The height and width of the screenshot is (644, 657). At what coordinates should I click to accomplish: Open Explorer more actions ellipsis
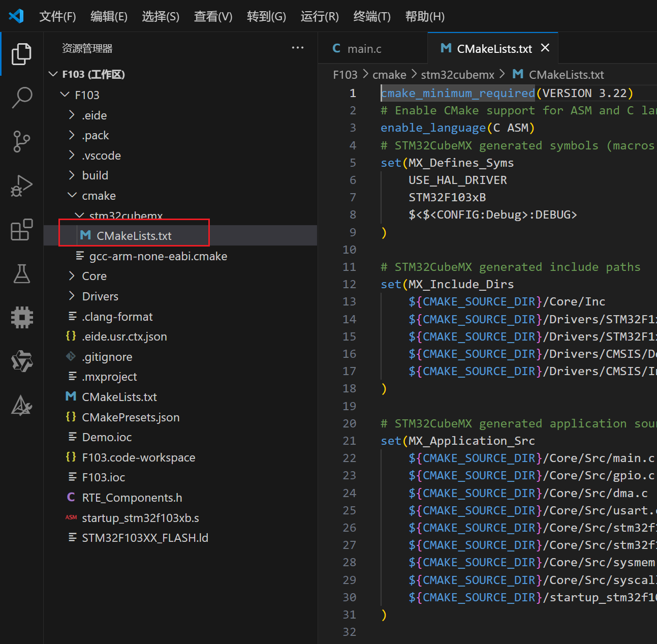pos(298,48)
